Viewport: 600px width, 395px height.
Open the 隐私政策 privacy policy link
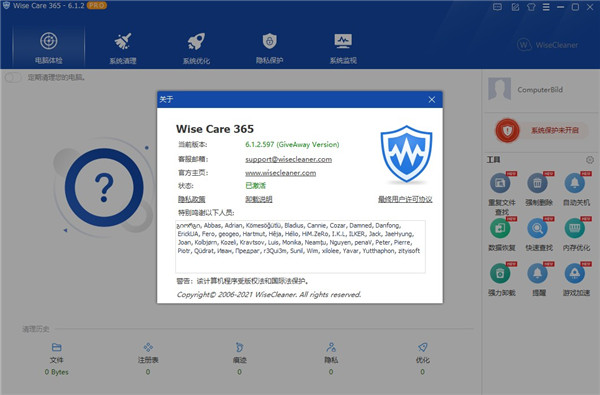pyautogui.click(x=191, y=199)
